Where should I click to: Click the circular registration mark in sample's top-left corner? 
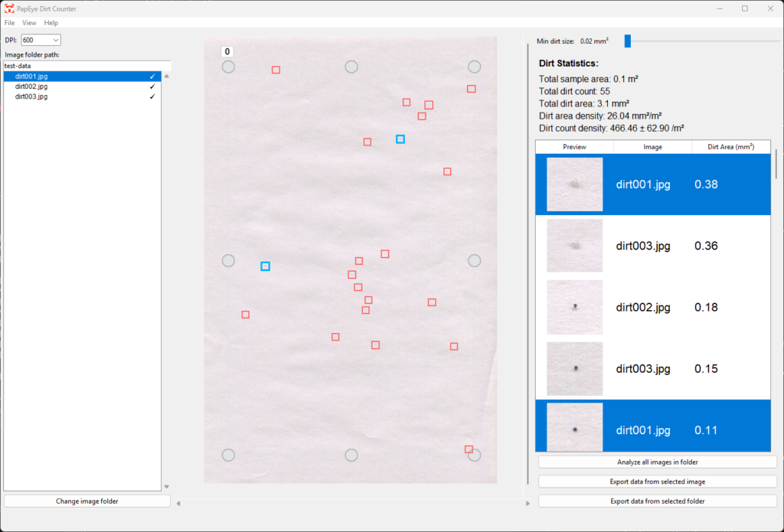(228, 67)
